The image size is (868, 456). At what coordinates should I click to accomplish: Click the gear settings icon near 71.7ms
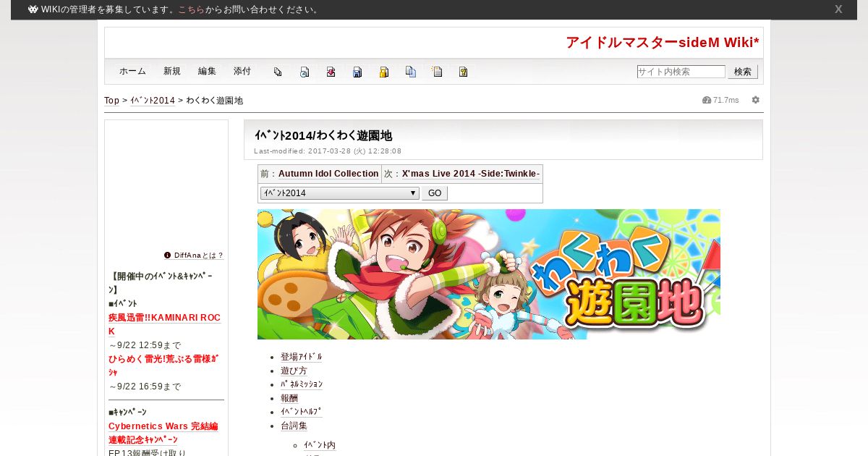[x=756, y=100]
